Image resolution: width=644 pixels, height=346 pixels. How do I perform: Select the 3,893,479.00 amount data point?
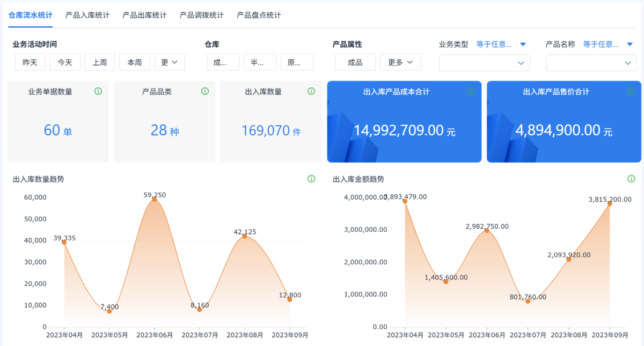pyautogui.click(x=405, y=201)
